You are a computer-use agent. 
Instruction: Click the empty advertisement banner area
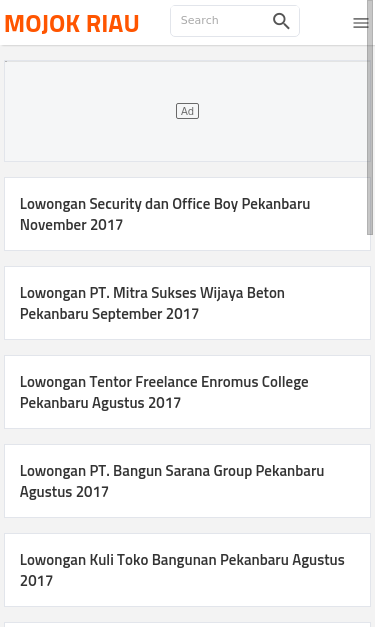pyautogui.click(x=188, y=111)
